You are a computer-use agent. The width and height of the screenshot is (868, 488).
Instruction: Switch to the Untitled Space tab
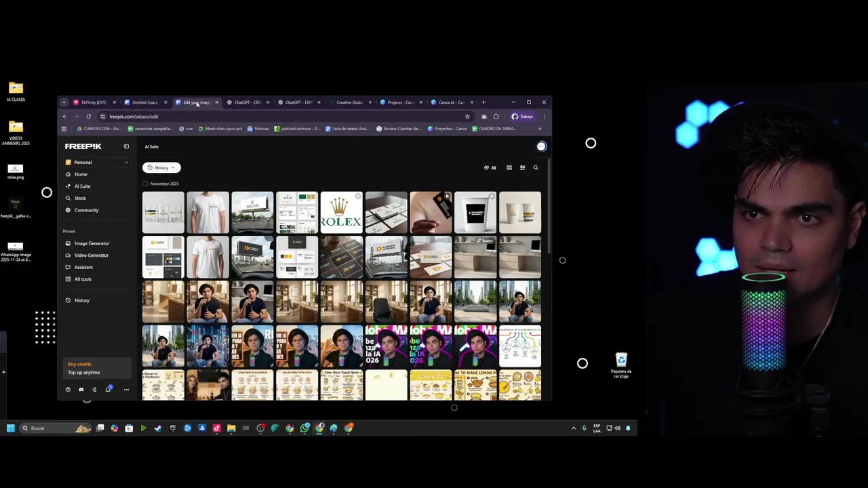(x=145, y=102)
